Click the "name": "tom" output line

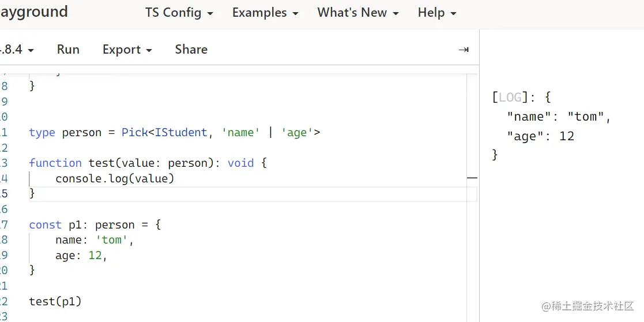(x=559, y=117)
